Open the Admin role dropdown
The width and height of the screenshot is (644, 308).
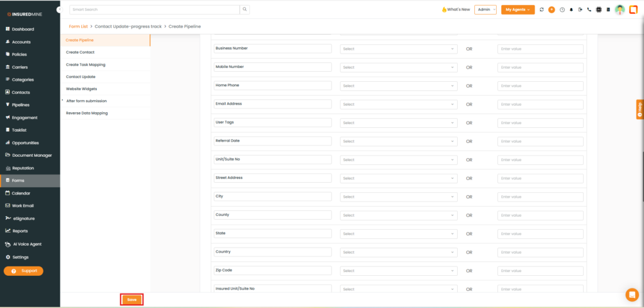click(x=486, y=9)
